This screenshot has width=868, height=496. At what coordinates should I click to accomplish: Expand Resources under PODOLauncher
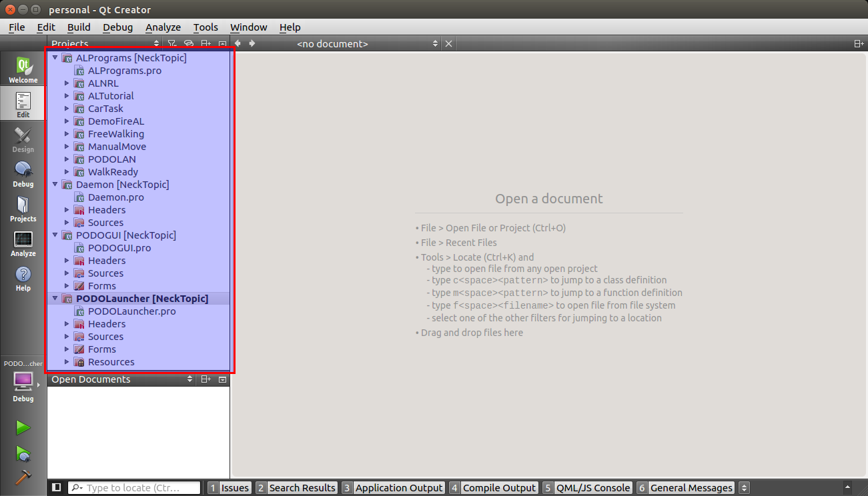[x=67, y=362]
